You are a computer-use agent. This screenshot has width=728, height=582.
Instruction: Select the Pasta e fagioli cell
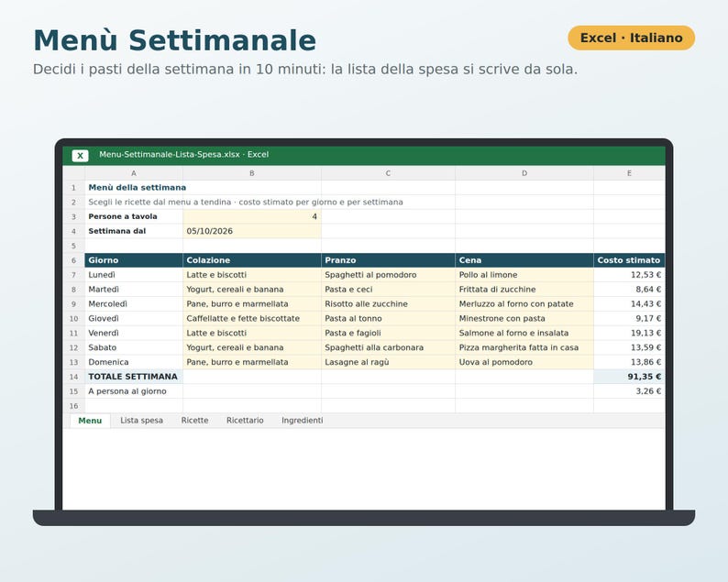[x=388, y=333]
